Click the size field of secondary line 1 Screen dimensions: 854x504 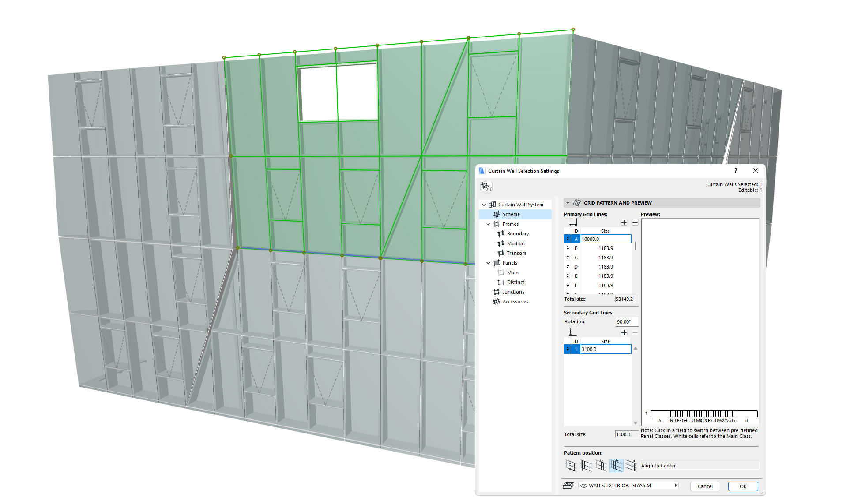606,349
